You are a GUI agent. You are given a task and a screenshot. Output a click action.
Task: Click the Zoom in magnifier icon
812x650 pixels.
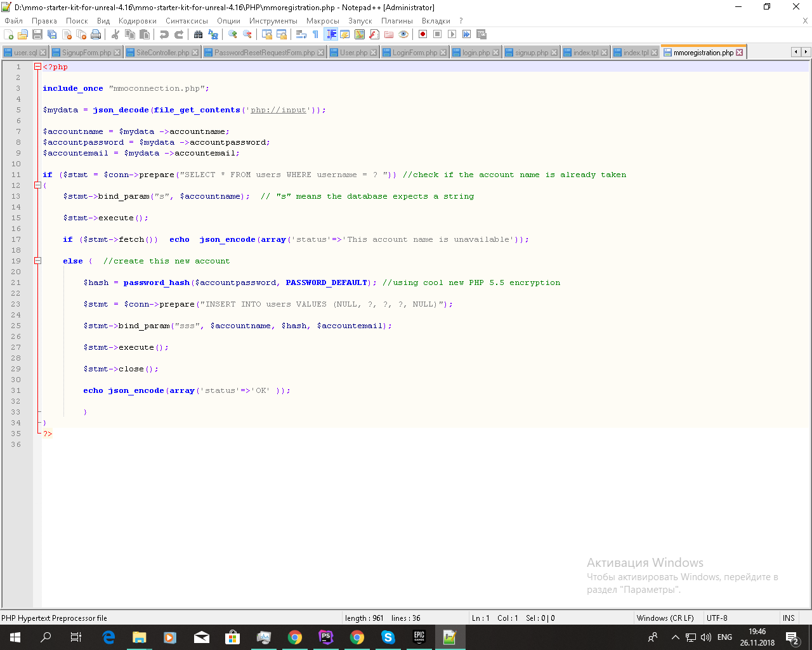[x=233, y=34]
